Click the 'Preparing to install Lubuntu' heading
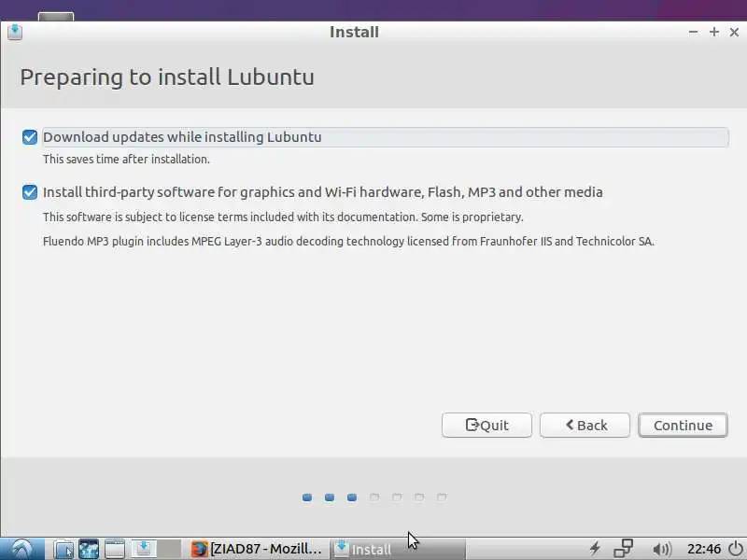The height and width of the screenshot is (560, 747). point(167,77)
